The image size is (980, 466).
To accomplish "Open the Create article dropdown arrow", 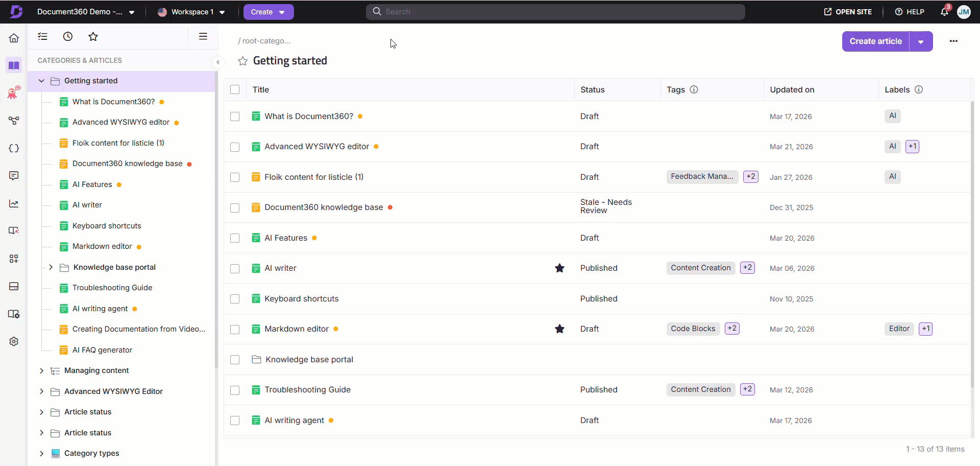I will (x=921, y=41).
